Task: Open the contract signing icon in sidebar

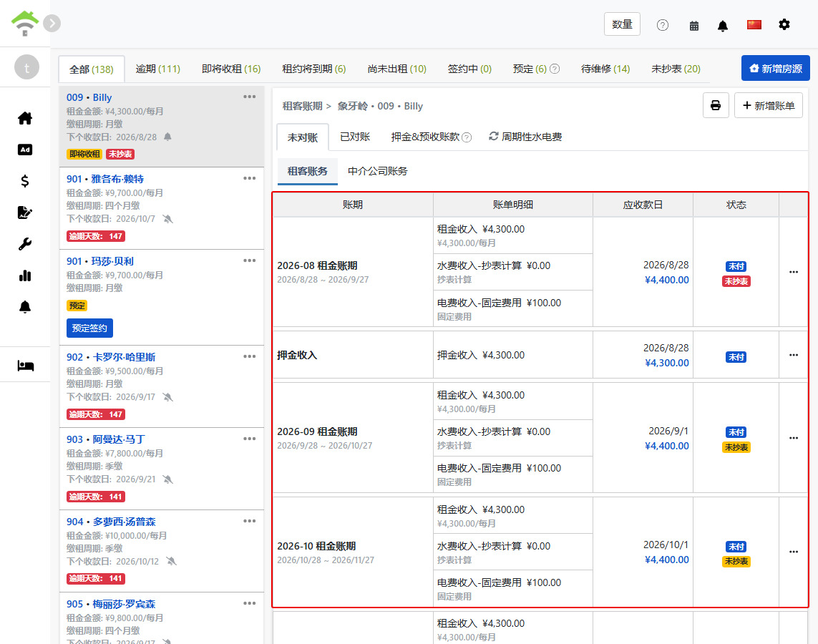Action: coord(25,213)
